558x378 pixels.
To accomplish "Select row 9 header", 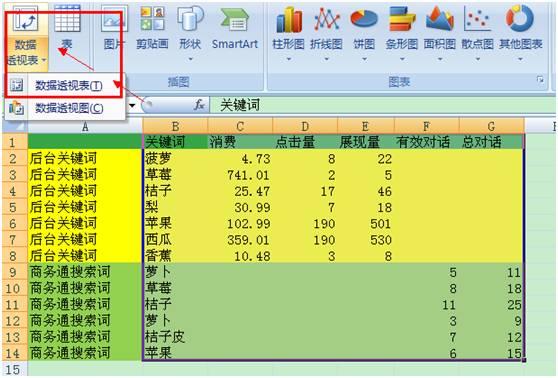I will (14, 272).
